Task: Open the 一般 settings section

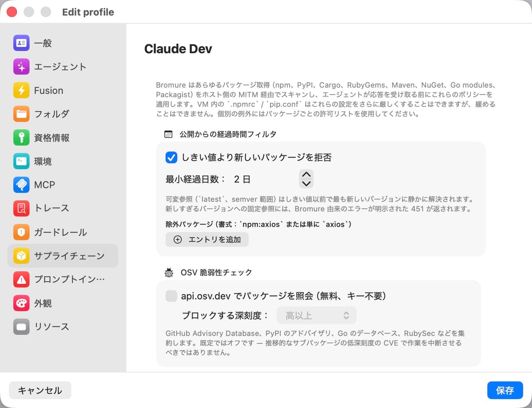Action: tap(63, 43)
